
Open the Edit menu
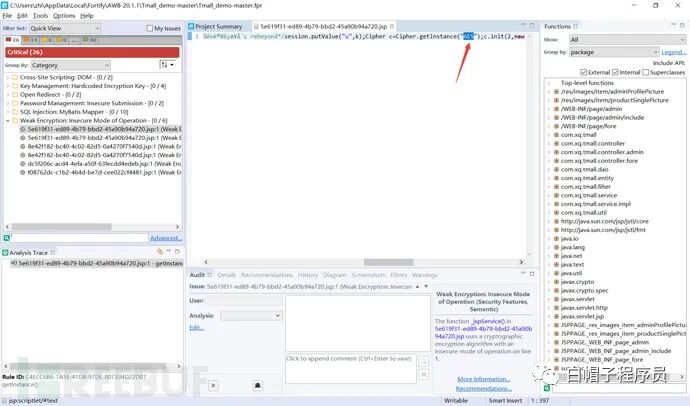click(22, 15)
